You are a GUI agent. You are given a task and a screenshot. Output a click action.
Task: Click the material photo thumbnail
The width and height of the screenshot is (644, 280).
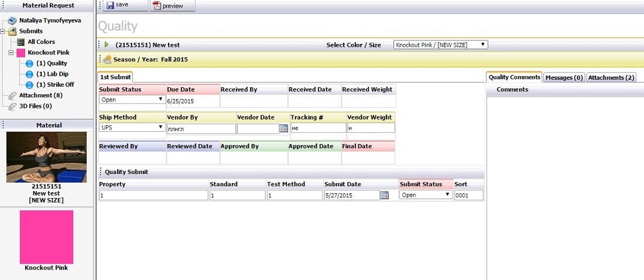click(46, 157)
